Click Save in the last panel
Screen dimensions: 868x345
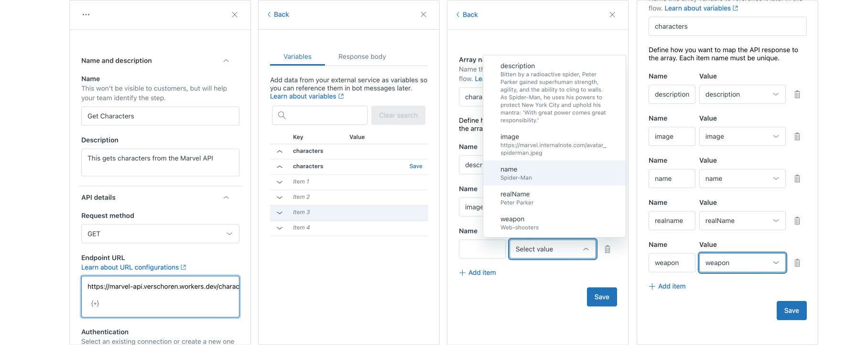pyautogui.click(x=792, y=311)
